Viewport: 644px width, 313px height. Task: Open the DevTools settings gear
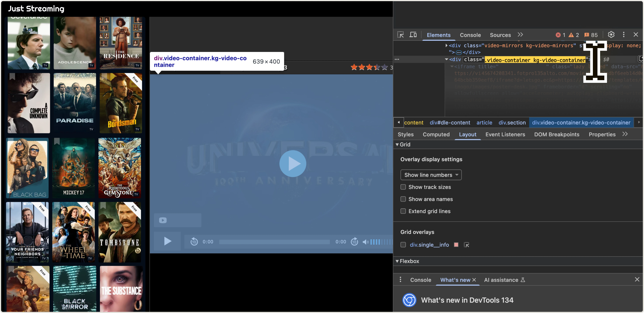pos(611,35)
